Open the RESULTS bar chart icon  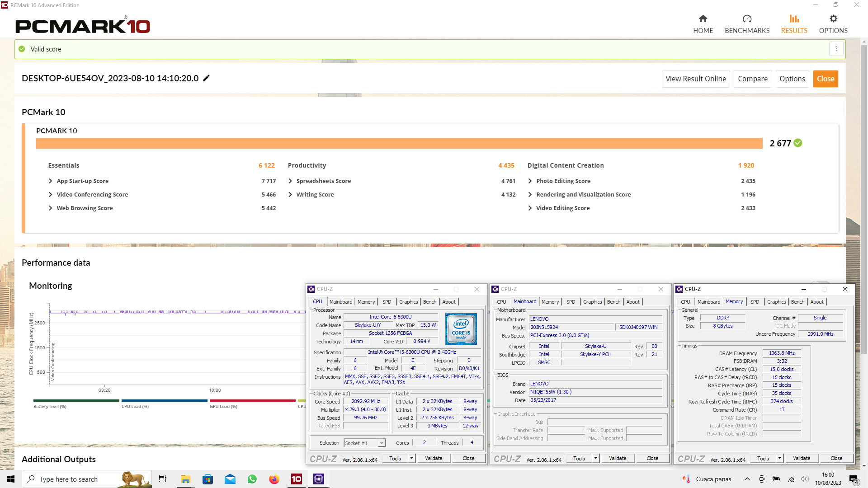click(794, 19)
